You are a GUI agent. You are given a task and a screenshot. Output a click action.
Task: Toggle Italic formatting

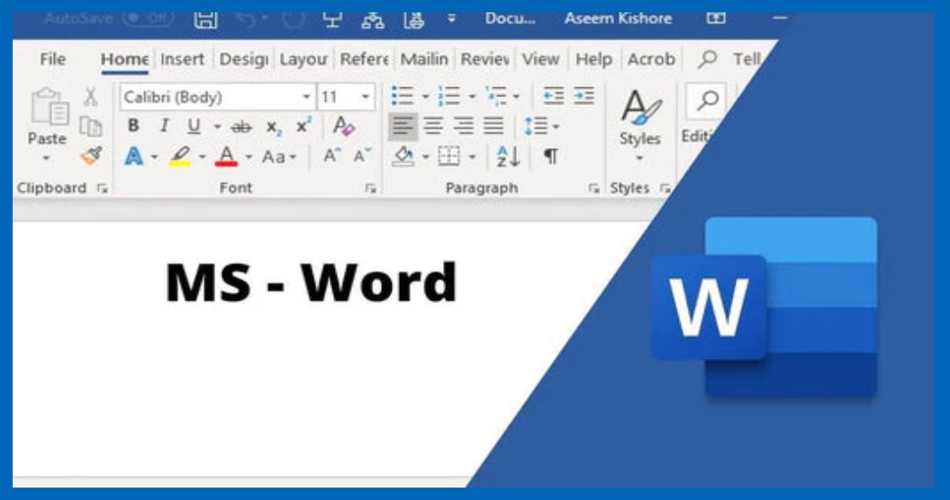[x=164, y=126]
